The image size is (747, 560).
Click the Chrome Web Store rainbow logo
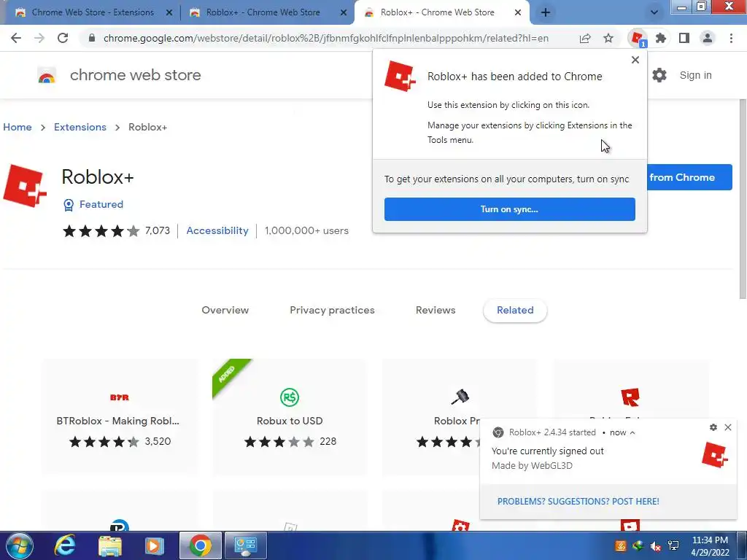pos(47,76)
